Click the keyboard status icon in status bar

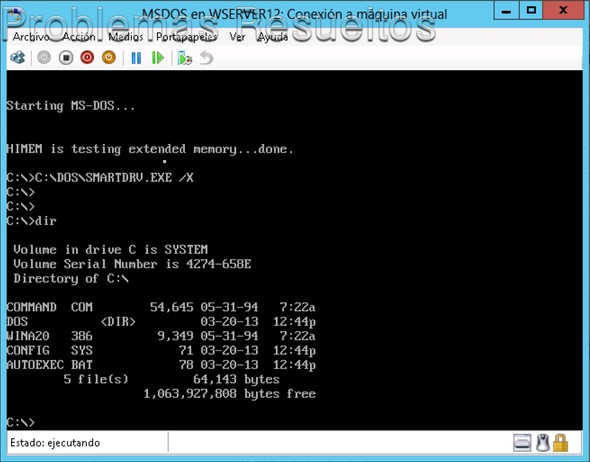522,443
